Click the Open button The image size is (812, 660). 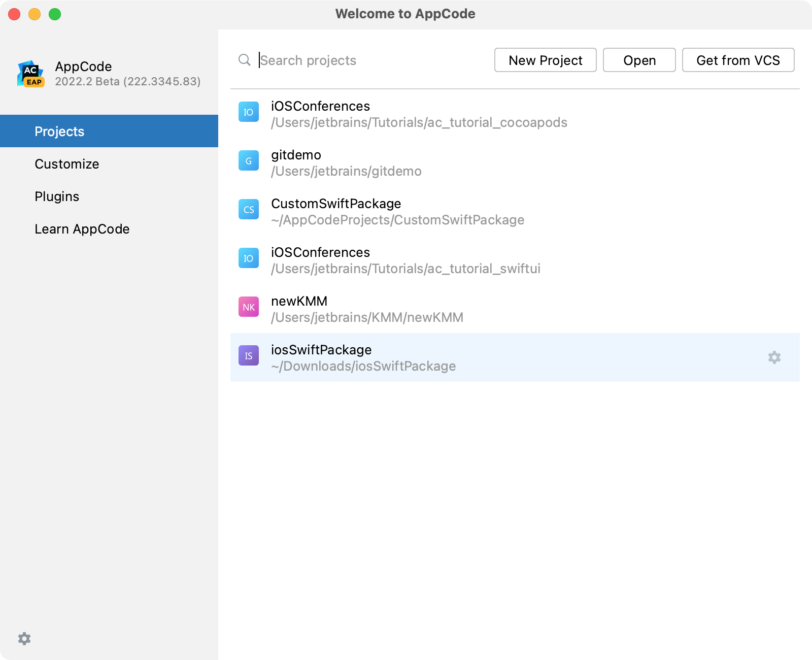639,60
